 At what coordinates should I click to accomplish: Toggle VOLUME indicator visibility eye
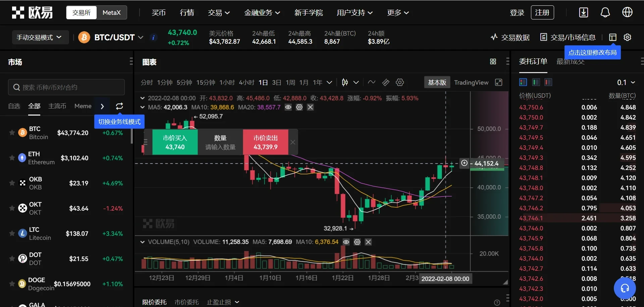point(346,242)
